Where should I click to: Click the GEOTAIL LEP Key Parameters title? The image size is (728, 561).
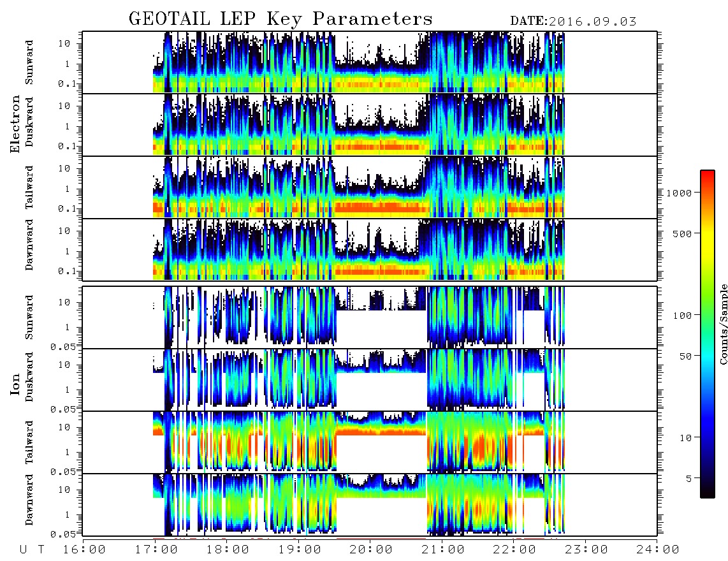coord(280,19)
